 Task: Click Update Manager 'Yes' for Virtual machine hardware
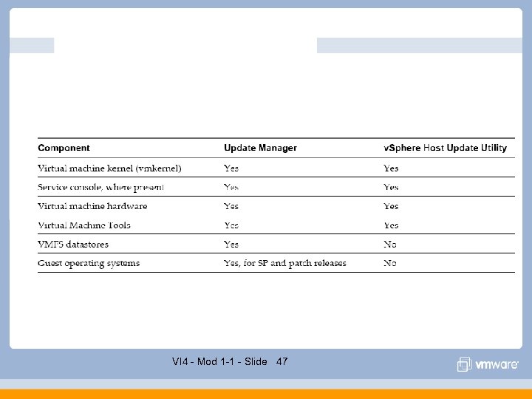[x=231, y=206]
